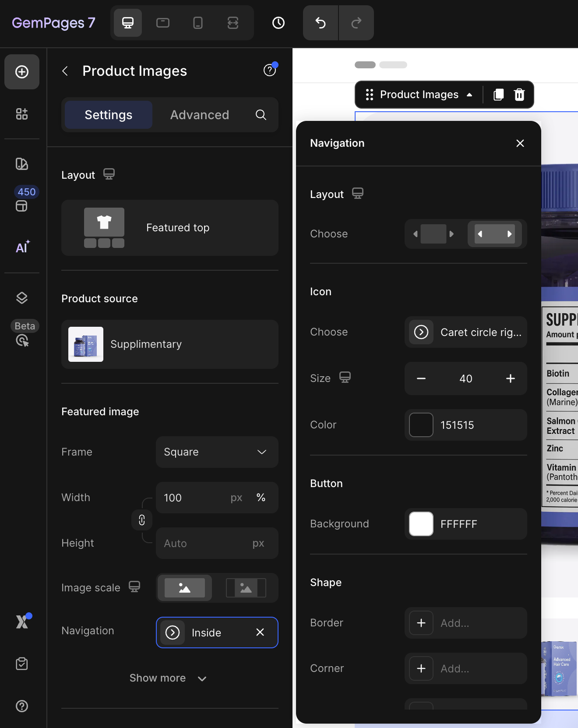Switch to tablet device preview

pyautogui.click(x=163, y=23)
